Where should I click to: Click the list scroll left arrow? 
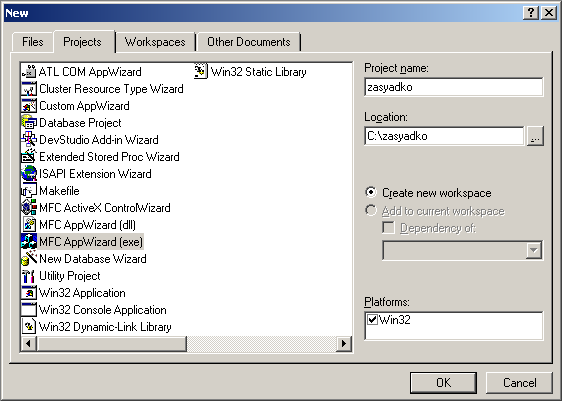[x=28, y=344]
